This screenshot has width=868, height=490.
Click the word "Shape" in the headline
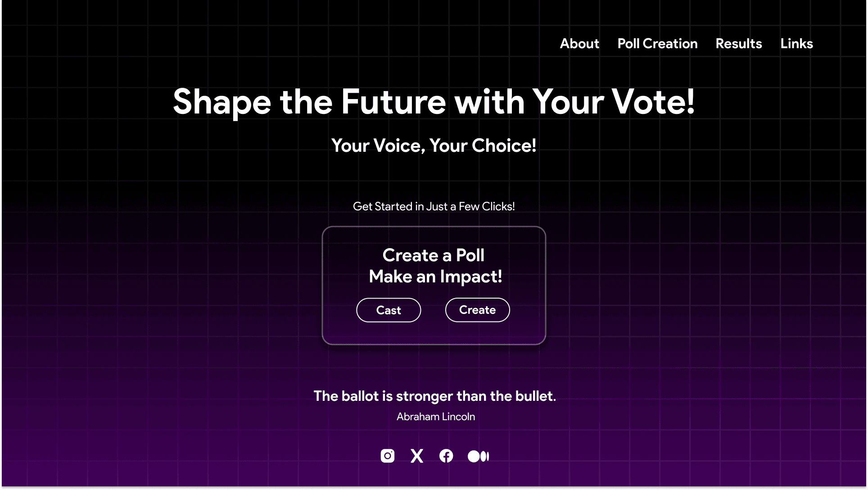tap(222, 103)
